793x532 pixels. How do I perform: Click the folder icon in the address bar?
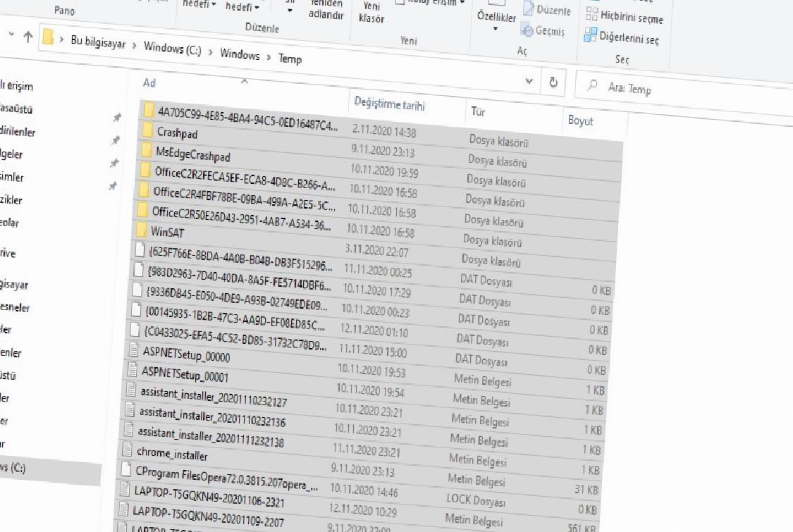48,37
